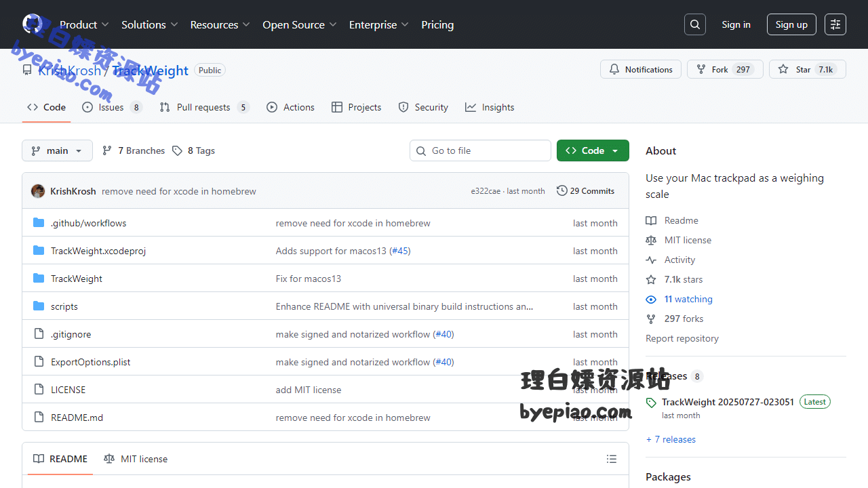Screen dimensions: 868x488
Task: Open the KrishKrosh commit author link
Action: coord(73,191)
